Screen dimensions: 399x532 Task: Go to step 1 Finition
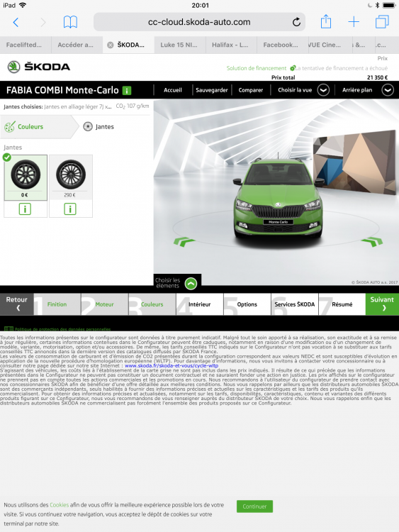coord(57,304)
